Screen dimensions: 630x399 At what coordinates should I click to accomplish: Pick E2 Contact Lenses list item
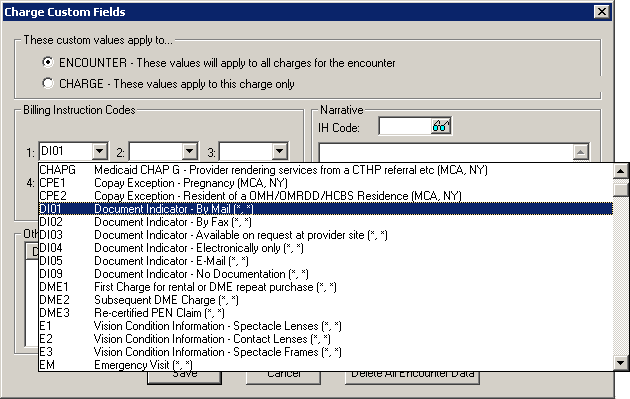pos(326,339)
